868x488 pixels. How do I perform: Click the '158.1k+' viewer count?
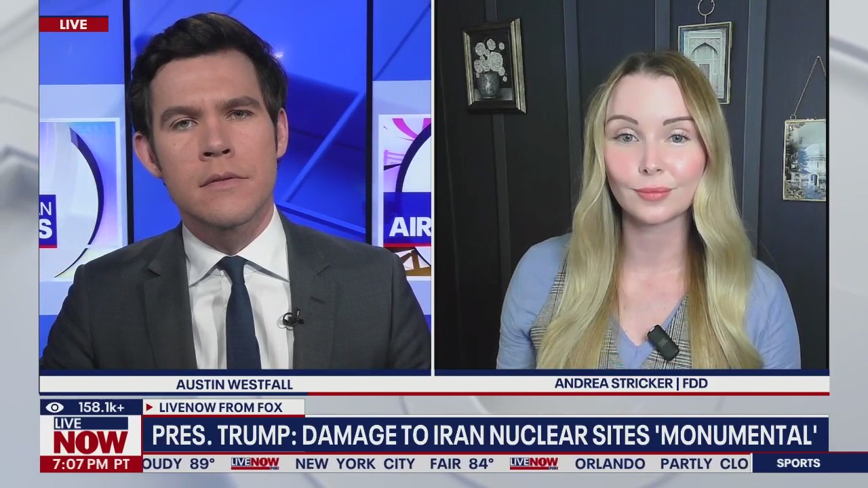pos(101,407)
